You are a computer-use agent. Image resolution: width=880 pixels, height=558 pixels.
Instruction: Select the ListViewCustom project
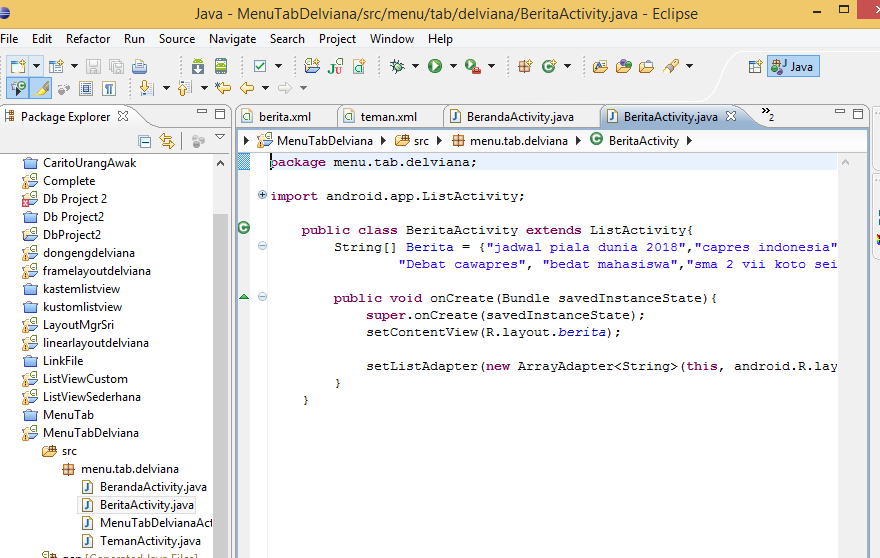(85, 379)
